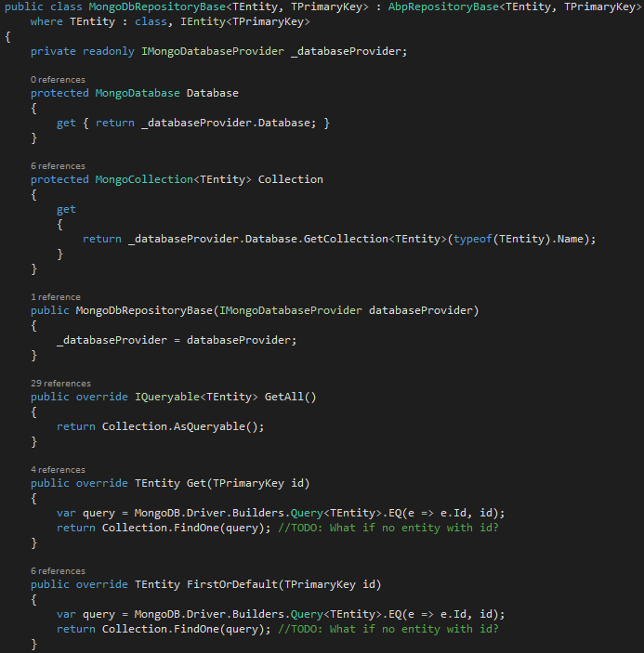Open the '0 references' CodeLens above Database
The image size is (644, 653).
tap(58, 80)
